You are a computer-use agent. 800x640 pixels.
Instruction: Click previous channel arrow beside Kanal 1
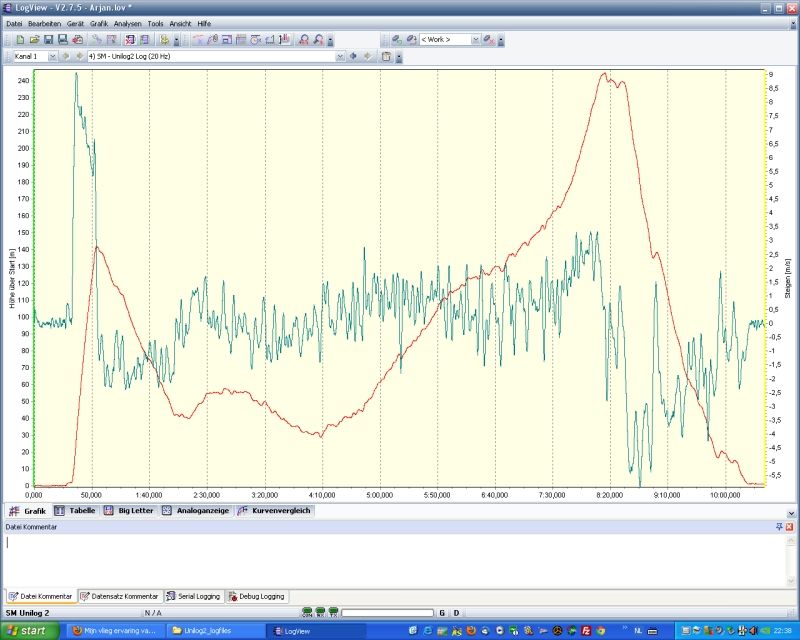[x=65, y=57]
